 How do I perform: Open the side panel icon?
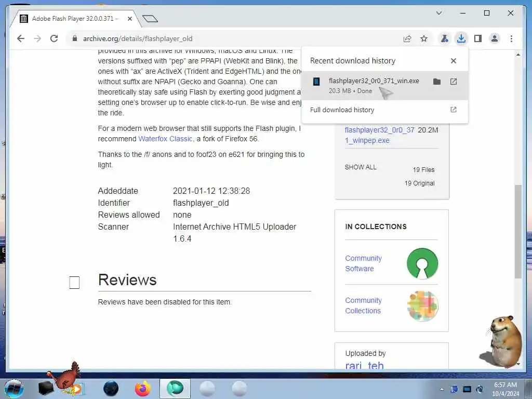tap(478, 38)
